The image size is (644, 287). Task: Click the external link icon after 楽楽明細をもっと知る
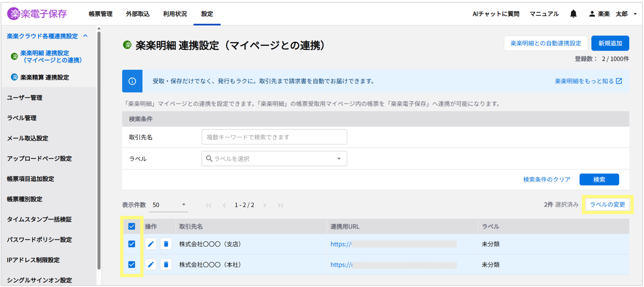[x=619, y=81]
